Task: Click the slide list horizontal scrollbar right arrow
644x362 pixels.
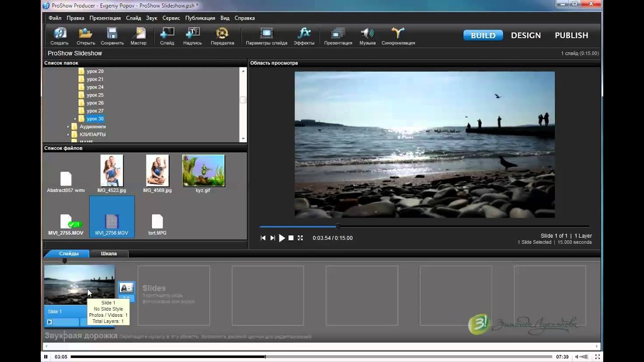Action: [x=598, y=346]
